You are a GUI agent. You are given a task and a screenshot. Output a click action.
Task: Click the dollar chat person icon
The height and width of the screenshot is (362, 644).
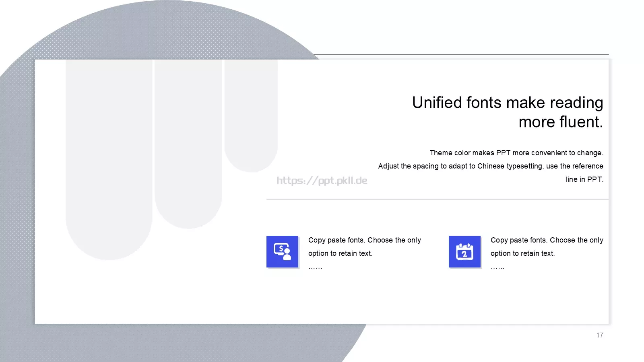click(282, 252)
